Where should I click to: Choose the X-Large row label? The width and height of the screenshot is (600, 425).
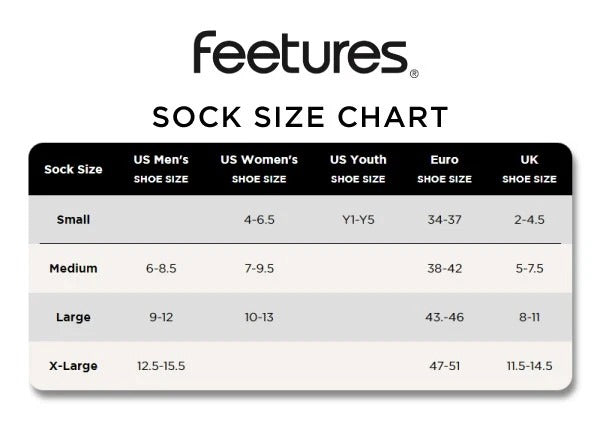(x=73, y=366)
